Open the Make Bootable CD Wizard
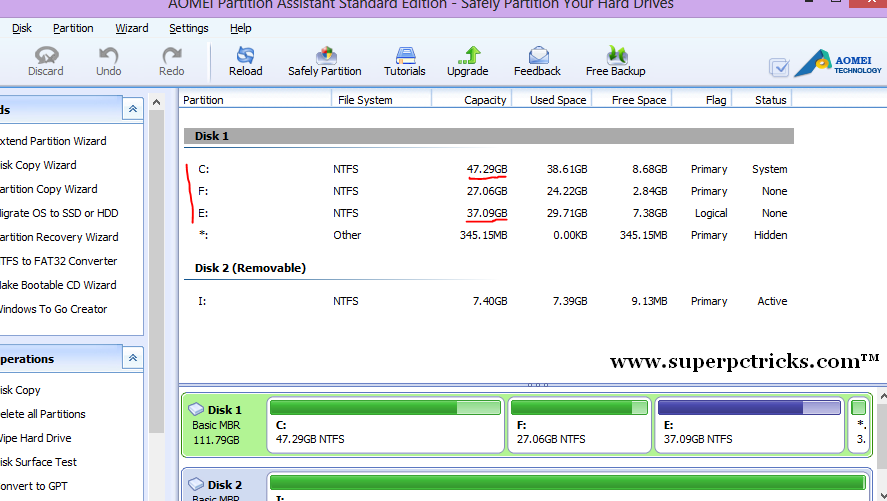The height and width of the screenshot is (501, 887). [x=58, y=285]
